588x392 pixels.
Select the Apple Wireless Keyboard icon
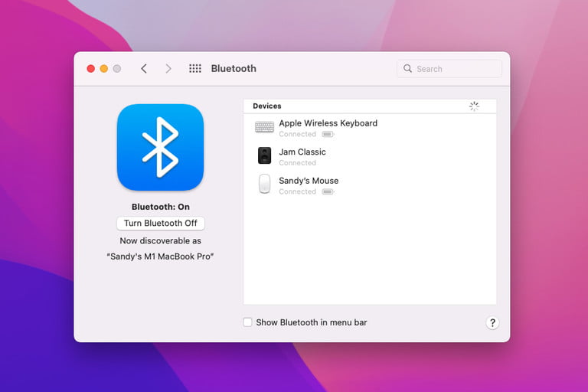coord(264,127)
